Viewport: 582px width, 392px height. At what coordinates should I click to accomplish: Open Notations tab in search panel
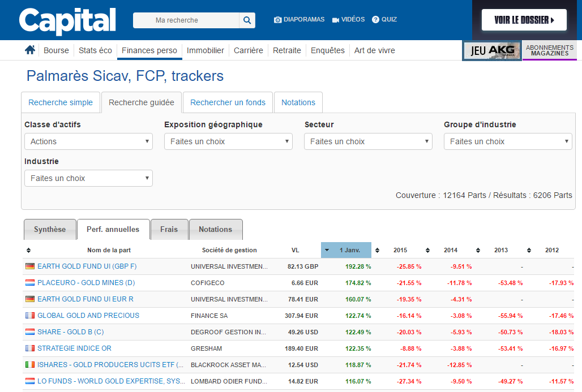click(x=298, y=102)
